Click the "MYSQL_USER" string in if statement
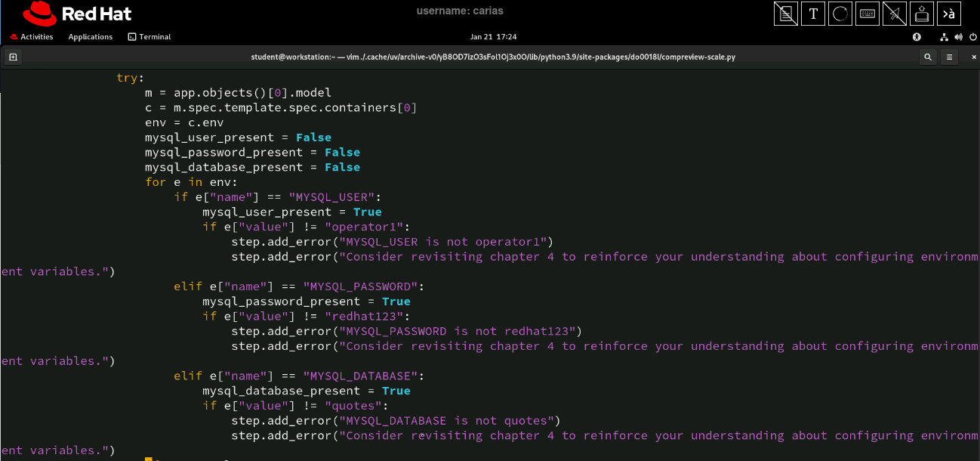The height and width of the screenshot is (461, 980). click(x=331, y=197)
